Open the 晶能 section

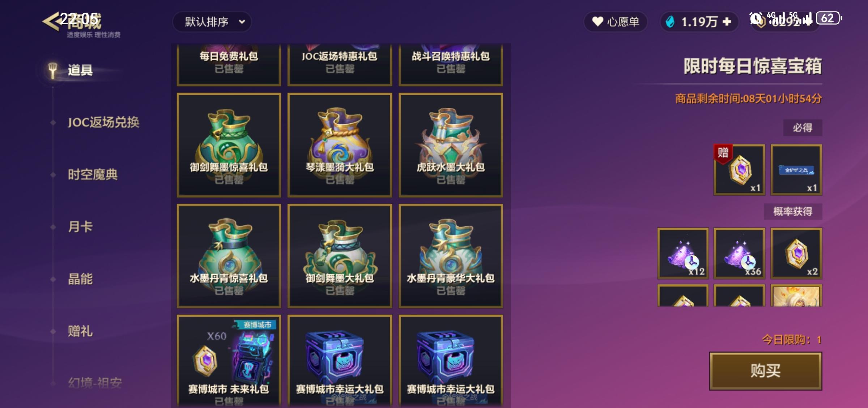[x=80, y=279]
